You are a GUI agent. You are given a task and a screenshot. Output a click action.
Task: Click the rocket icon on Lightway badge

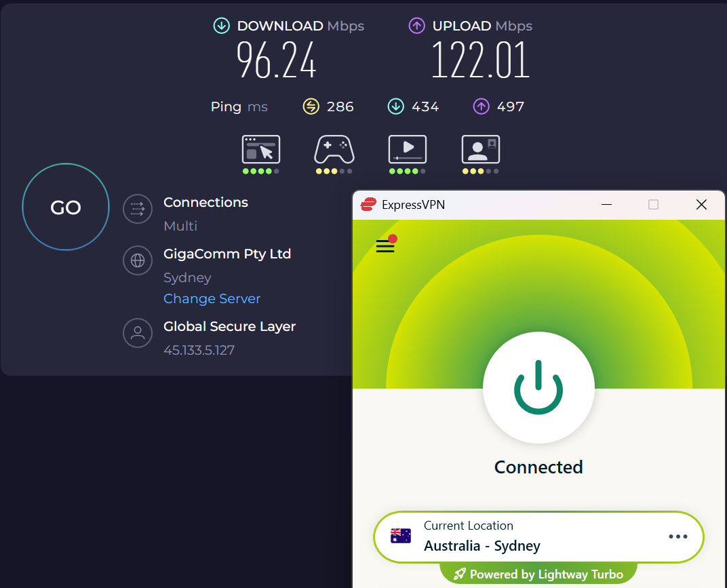click(460, 574)
